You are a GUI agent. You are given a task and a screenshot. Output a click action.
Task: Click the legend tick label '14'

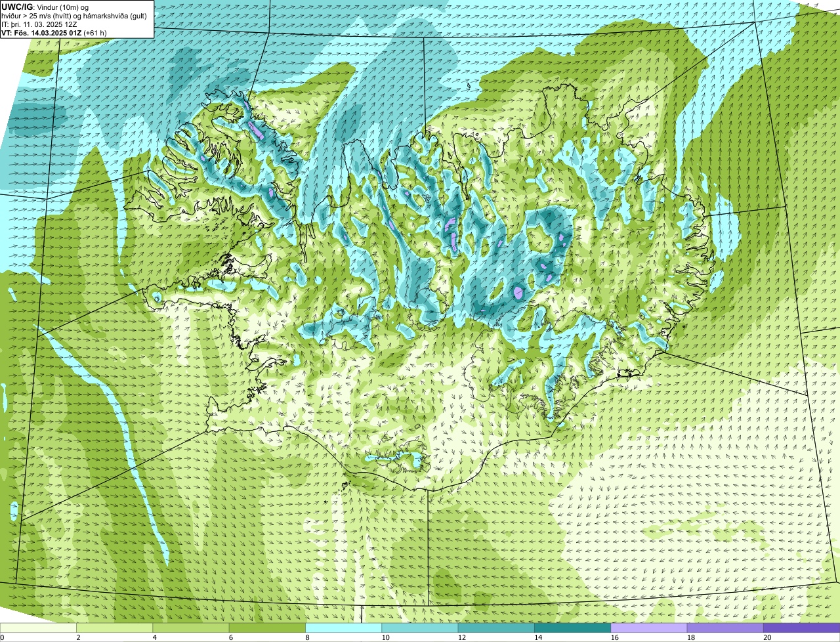tap(538, 637)
